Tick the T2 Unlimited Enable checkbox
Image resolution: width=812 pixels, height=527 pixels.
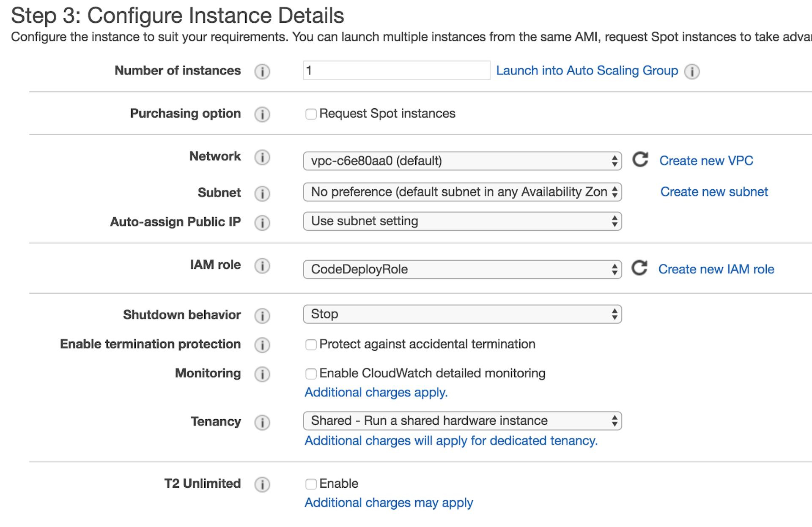pos(311,484)
